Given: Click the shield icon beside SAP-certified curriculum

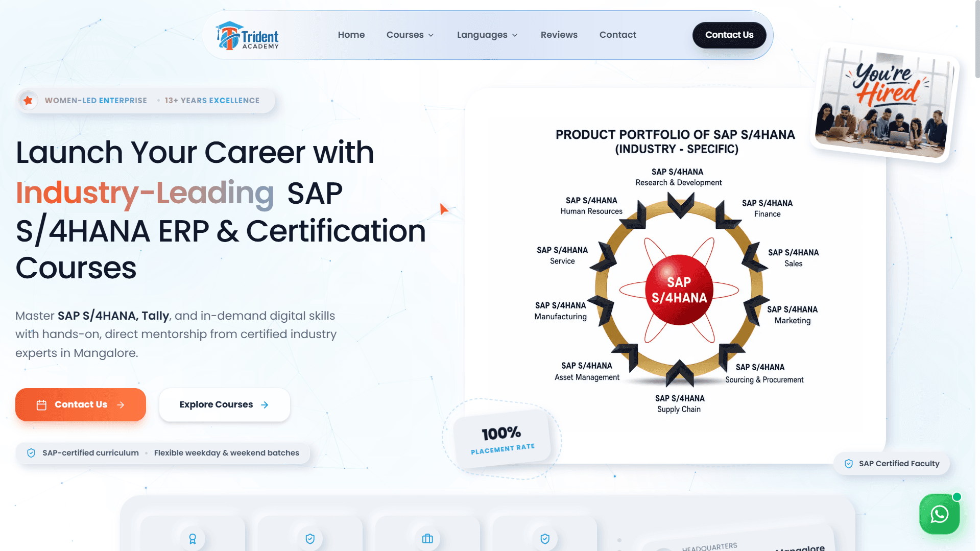Looking at the screenshot, I should click(31, 453).
